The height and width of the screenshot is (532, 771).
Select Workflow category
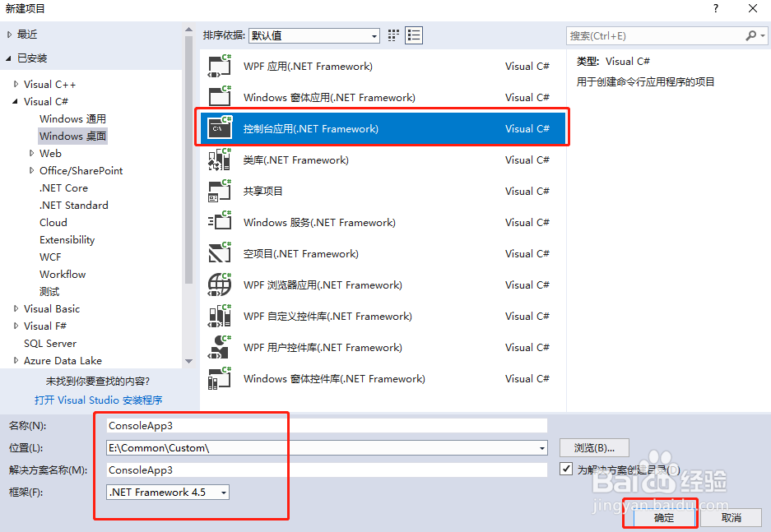(x=63, y=274)
